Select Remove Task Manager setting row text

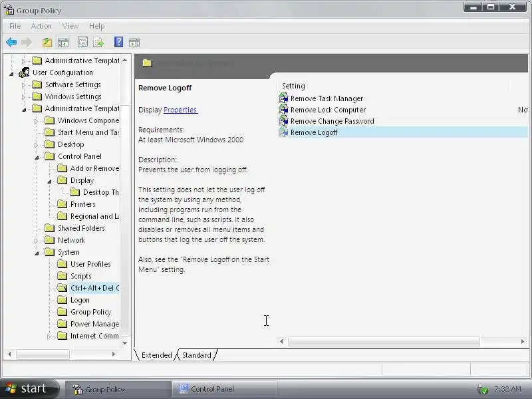(x=327, y=98)
